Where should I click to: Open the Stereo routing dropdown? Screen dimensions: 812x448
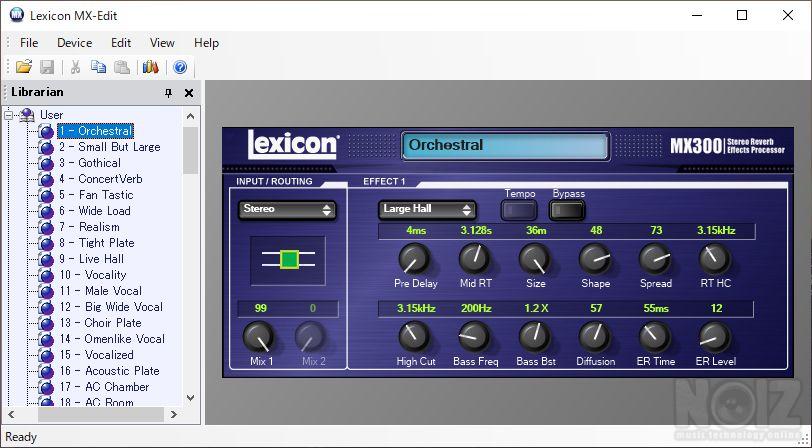tap(287, 210)
